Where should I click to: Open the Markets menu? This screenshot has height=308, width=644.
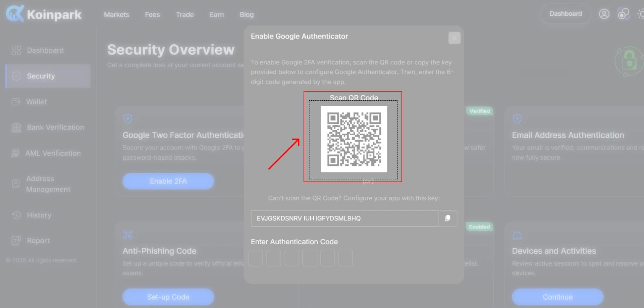tap(116, 15)
